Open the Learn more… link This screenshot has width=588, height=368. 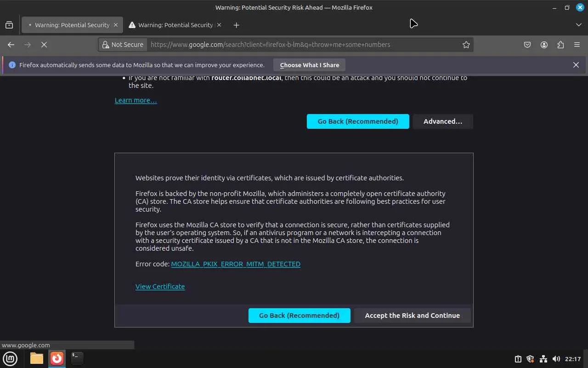(x=136, y=100)
